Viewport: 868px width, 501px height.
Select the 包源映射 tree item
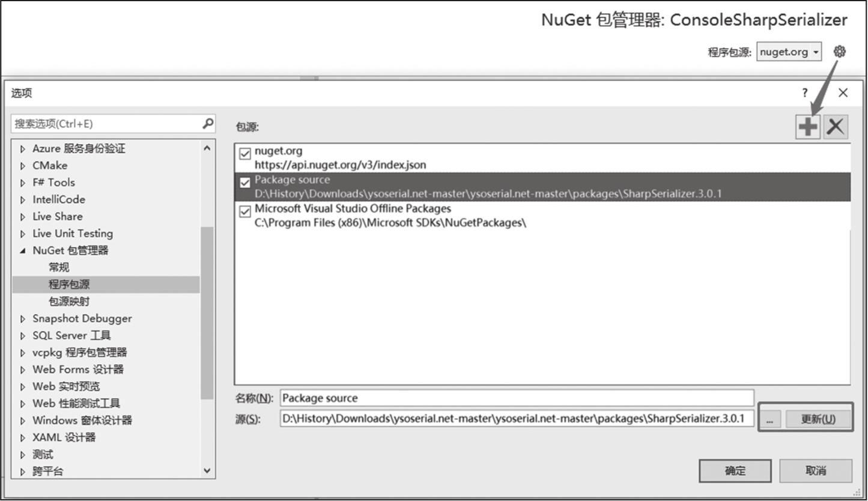coord(69,302)
